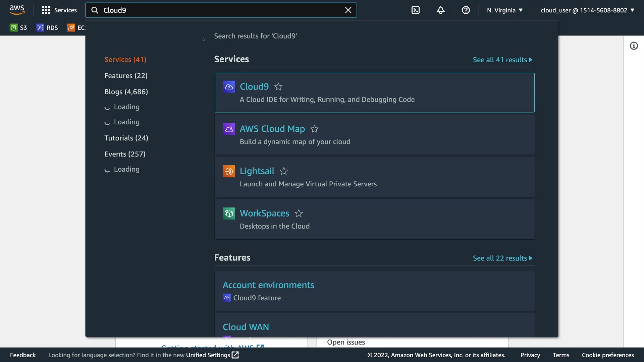Open the help question mark icon
Screen dimensions: 644x362
[x=466, y=10]
